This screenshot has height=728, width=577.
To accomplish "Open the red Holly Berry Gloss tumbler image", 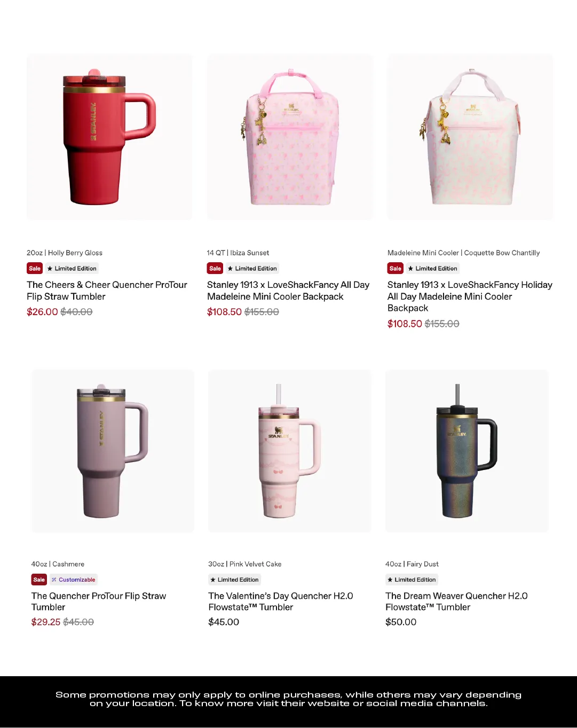I will coord(109,137).
